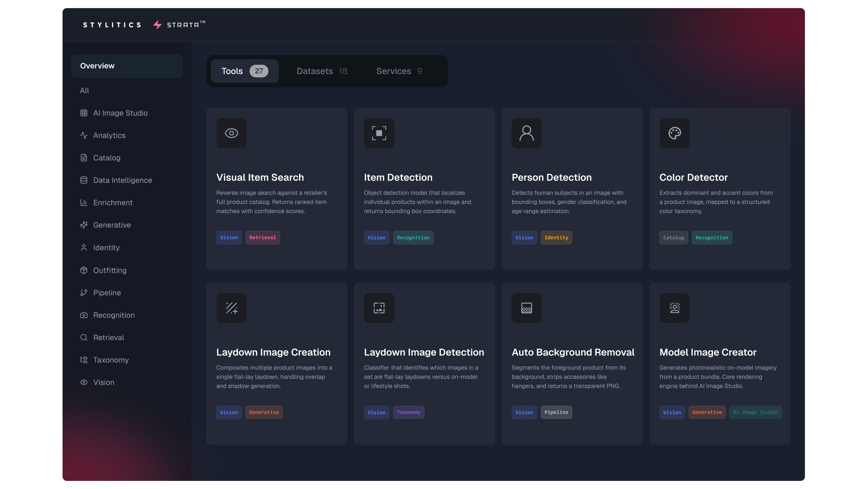Screen dimensions: 868x489
Task: Click the Retrieval tag on Visual Item Search
Action: click(x=262, y=237)
